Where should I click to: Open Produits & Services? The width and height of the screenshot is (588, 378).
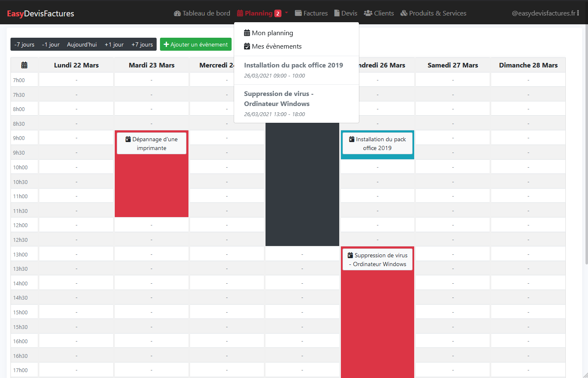coord(433,13)
